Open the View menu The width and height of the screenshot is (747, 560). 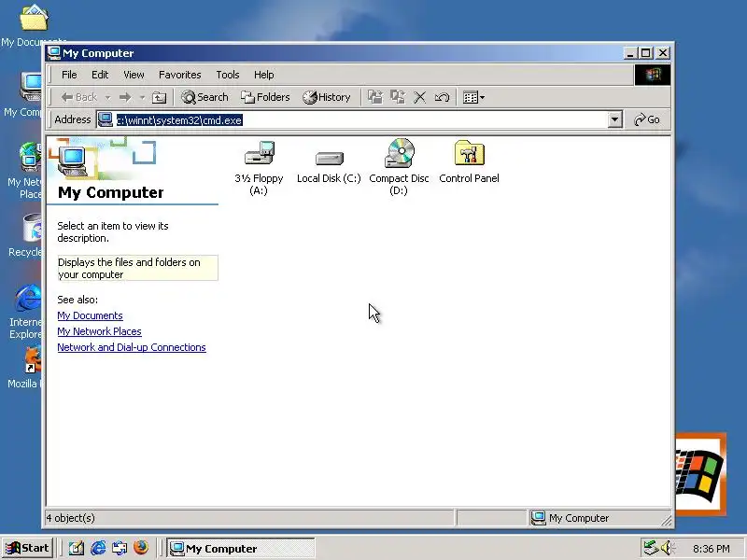click(x=134, y=75)
